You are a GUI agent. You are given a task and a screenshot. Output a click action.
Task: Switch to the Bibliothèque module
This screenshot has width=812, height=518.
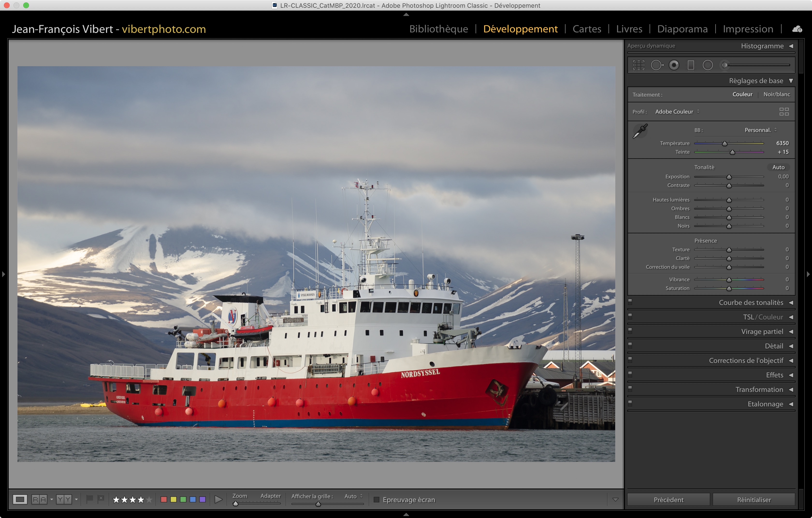pos(438,29)
